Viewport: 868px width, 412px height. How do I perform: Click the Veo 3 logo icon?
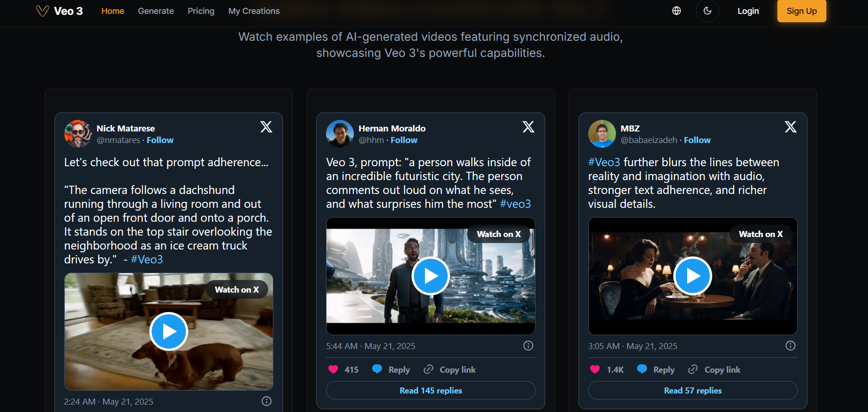43,11
